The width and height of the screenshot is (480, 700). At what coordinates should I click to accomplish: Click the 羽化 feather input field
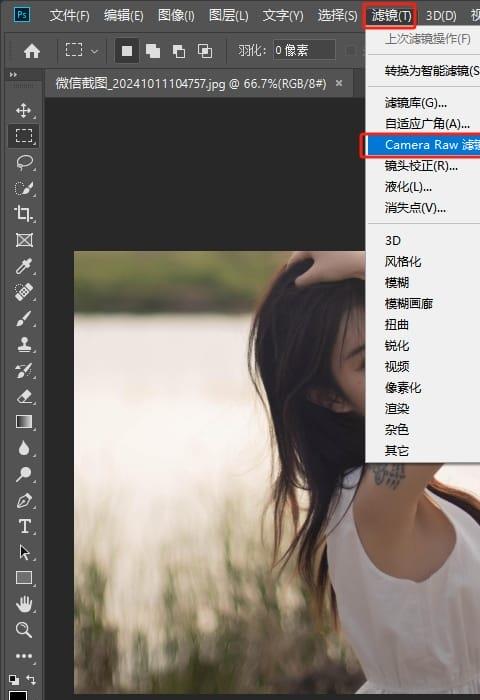click(304, 50)
